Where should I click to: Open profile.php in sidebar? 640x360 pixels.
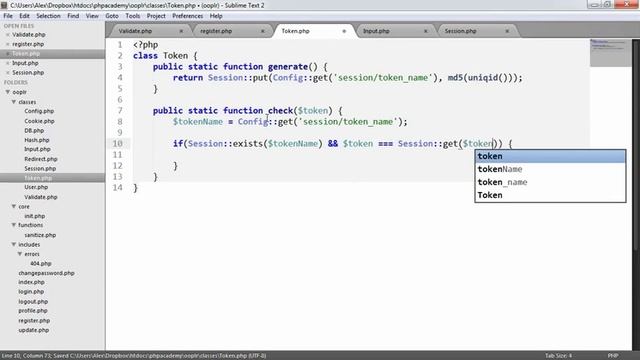[33, 311]
